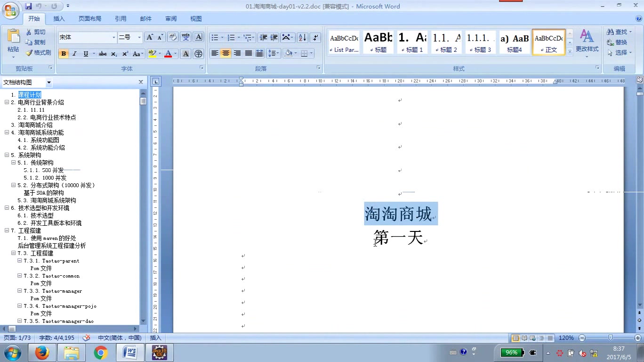Collapse the 7. 工程搭建 tree node

7,230
